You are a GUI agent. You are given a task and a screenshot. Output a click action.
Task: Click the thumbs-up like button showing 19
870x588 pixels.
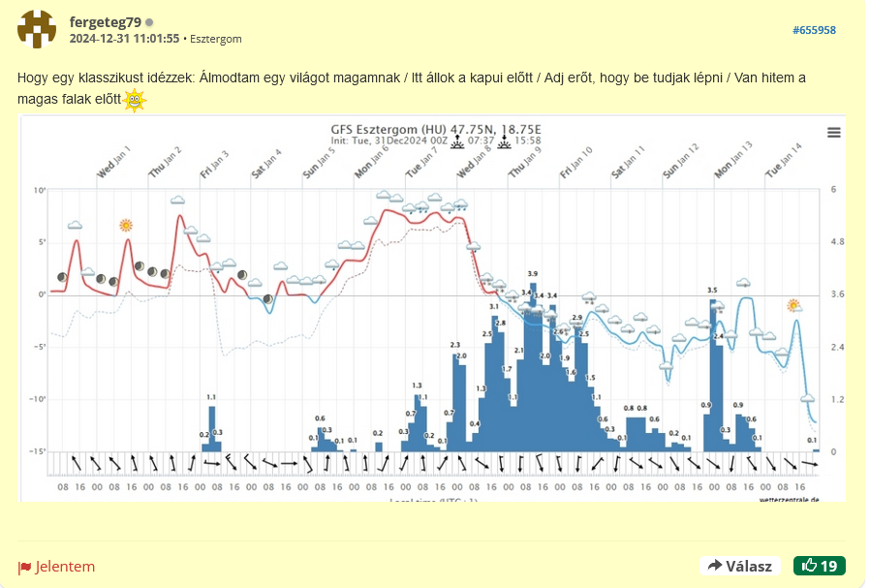click(x=819, y=566)
